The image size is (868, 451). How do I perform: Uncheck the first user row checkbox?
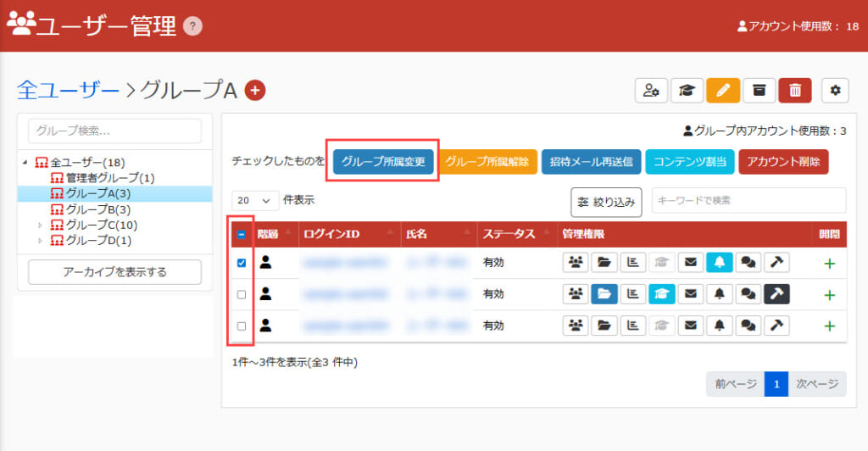(x=242, y=263)
